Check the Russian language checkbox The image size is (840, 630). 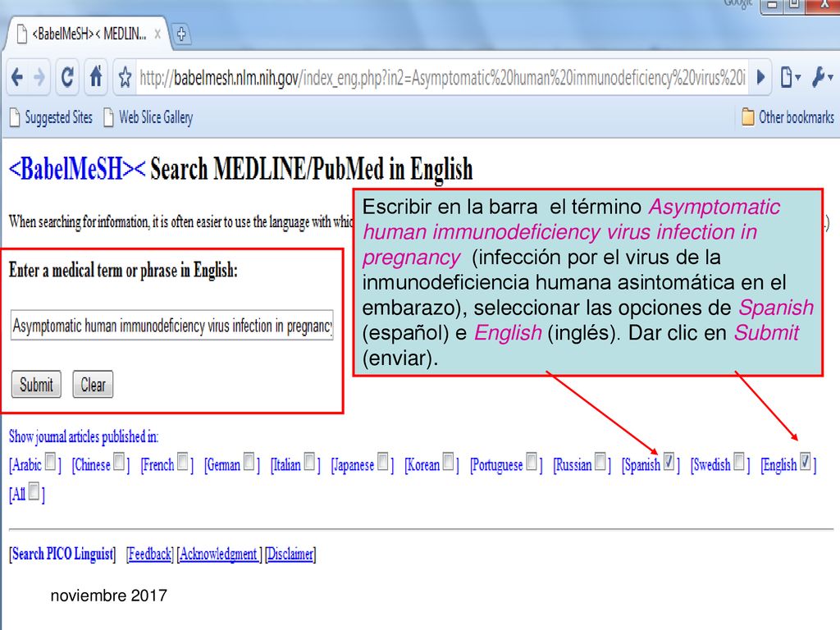600,461
